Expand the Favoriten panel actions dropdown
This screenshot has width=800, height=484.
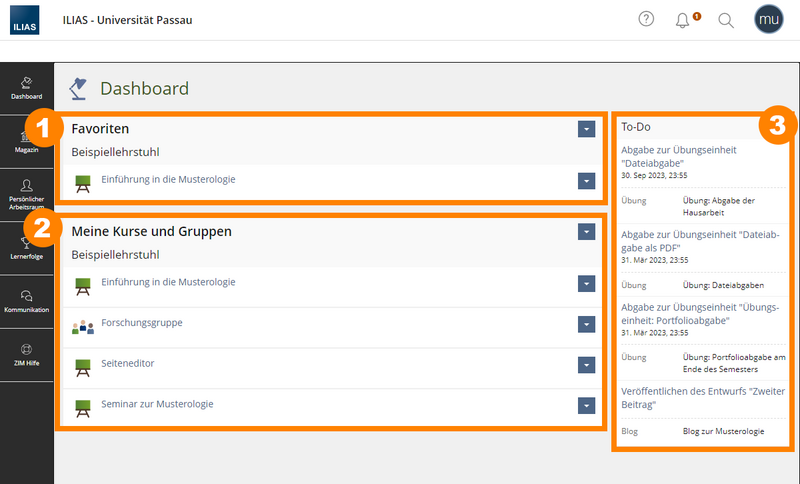[586, 129]
